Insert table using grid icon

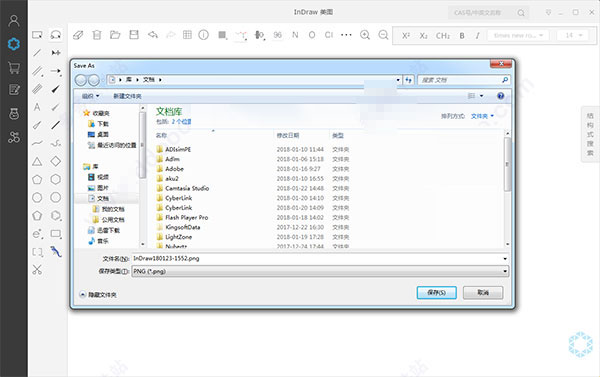[x=187, y=35]
